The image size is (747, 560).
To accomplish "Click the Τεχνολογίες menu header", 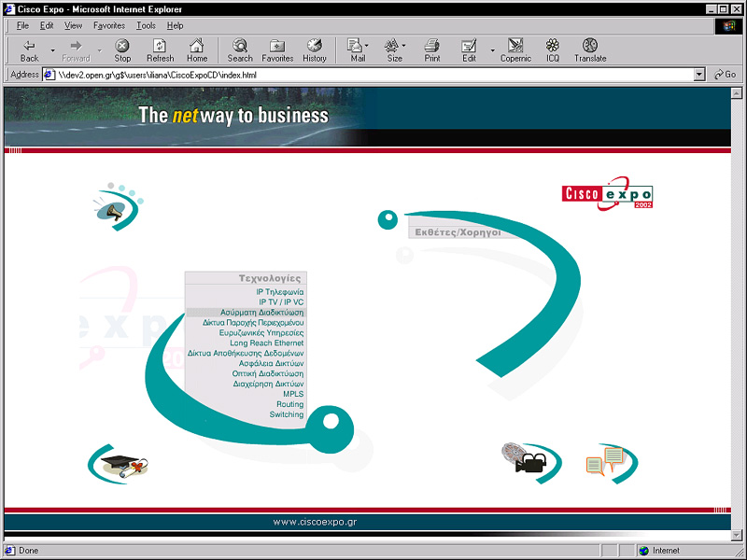I will 270,278.
